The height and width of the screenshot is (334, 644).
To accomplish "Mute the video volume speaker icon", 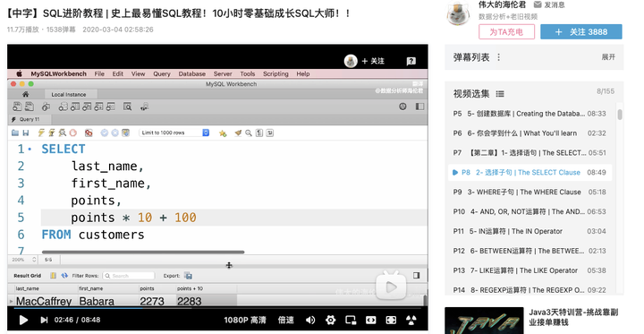I will [311, 320].
